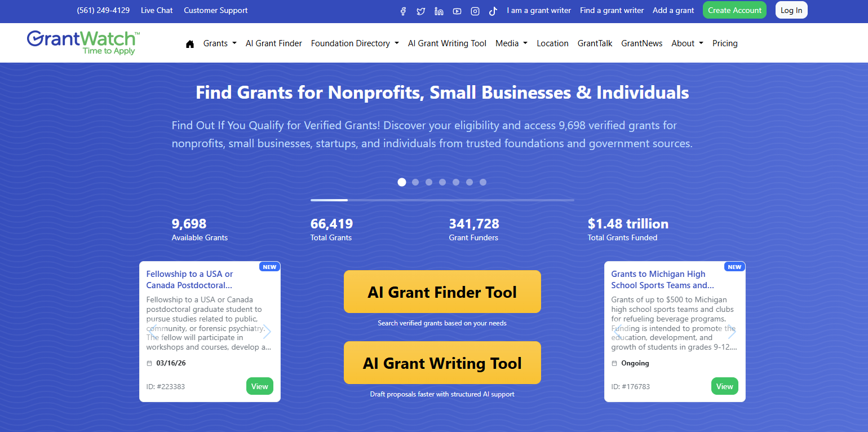Expand the About dropdown menu
Image resolution: width=868 pixels, height=432 pixels.
(x=687, y=43)
